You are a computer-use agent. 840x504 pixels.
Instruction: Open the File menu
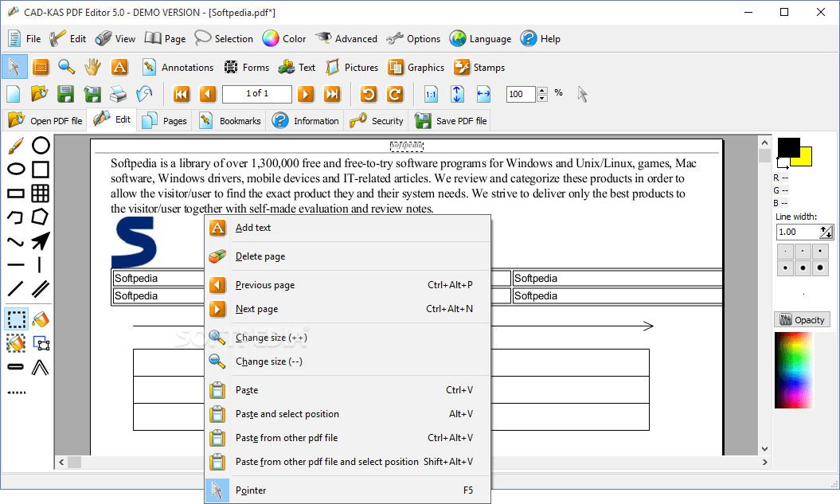pos(25,38)
